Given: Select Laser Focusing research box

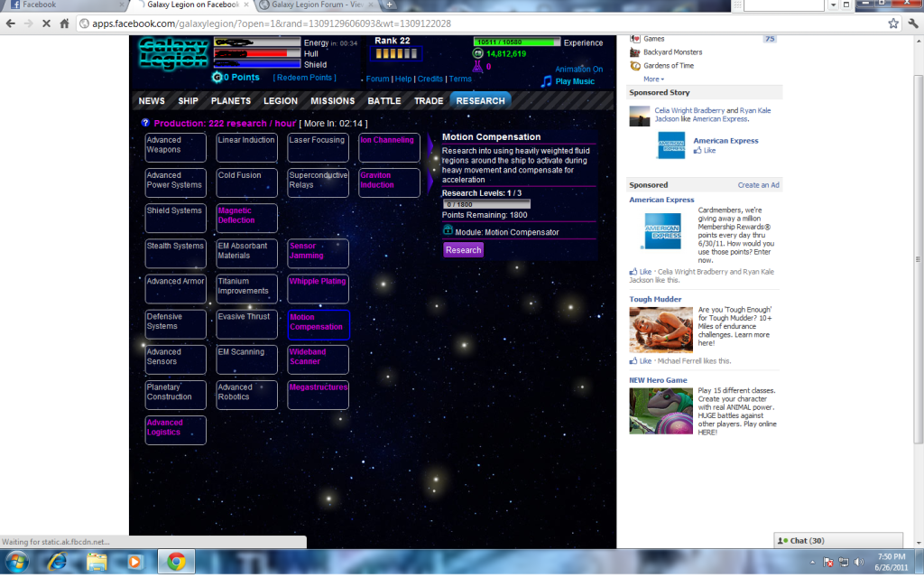Looking at the screenshot, I should [318, 147].
